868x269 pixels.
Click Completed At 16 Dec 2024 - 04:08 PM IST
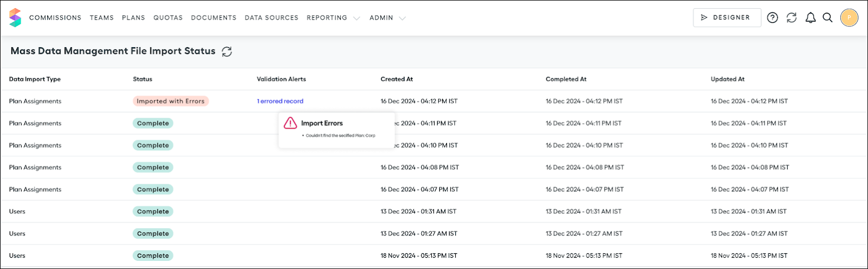585,168
